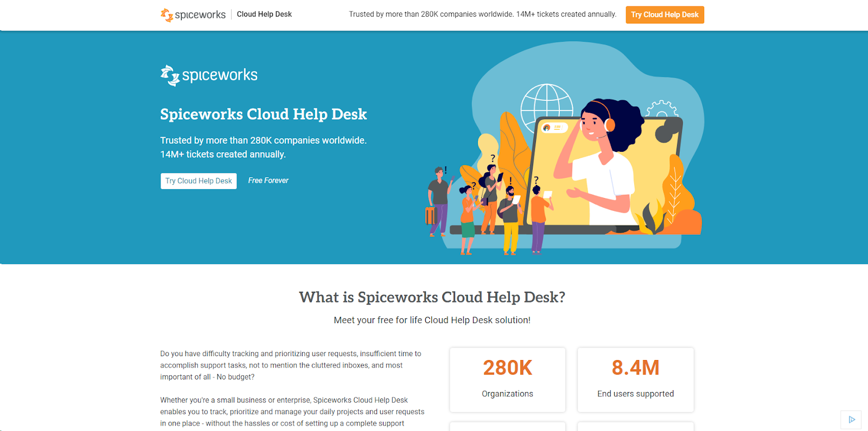The height and width of the screenshot is (431, 868).
Task: Click the header tagline about 280K companies
Action: (x=482, y=15)
